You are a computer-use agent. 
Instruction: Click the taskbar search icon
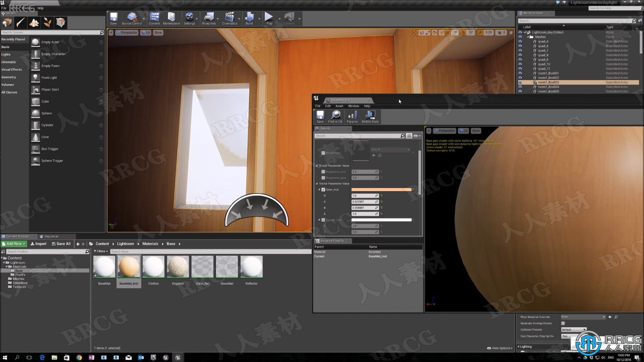(17, 357)
